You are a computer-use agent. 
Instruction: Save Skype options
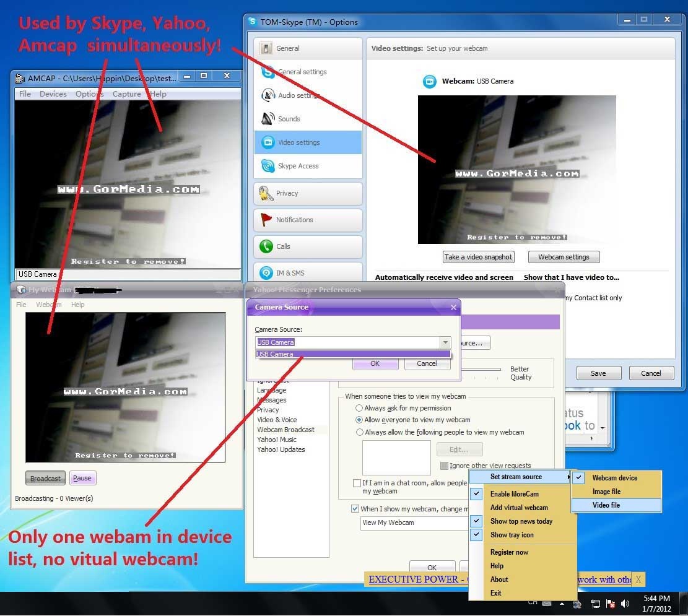click(598, 373)
